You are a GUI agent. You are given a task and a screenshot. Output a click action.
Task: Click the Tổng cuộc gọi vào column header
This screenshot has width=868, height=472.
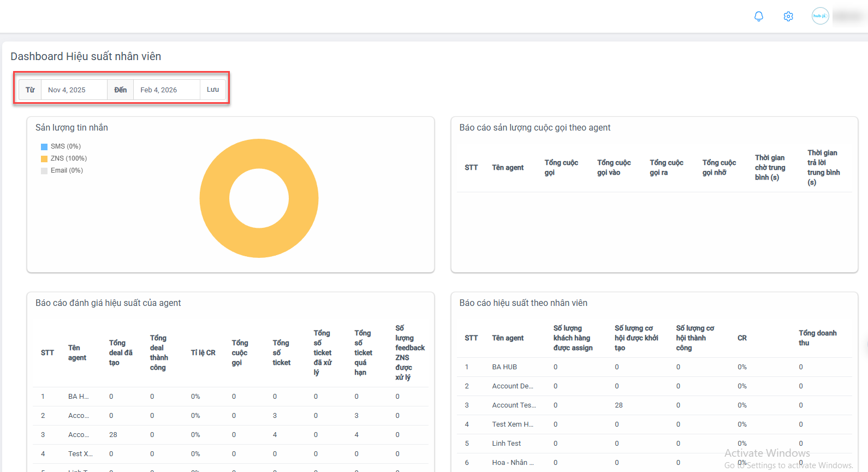click(614, 168)
